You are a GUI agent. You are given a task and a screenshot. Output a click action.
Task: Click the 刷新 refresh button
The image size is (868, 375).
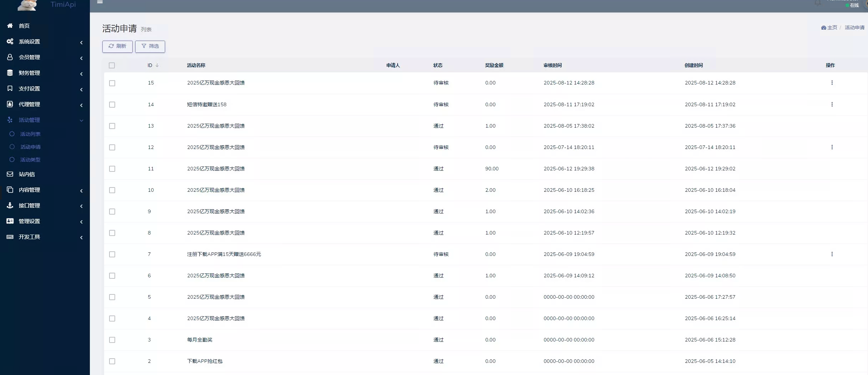pos(117,46)
